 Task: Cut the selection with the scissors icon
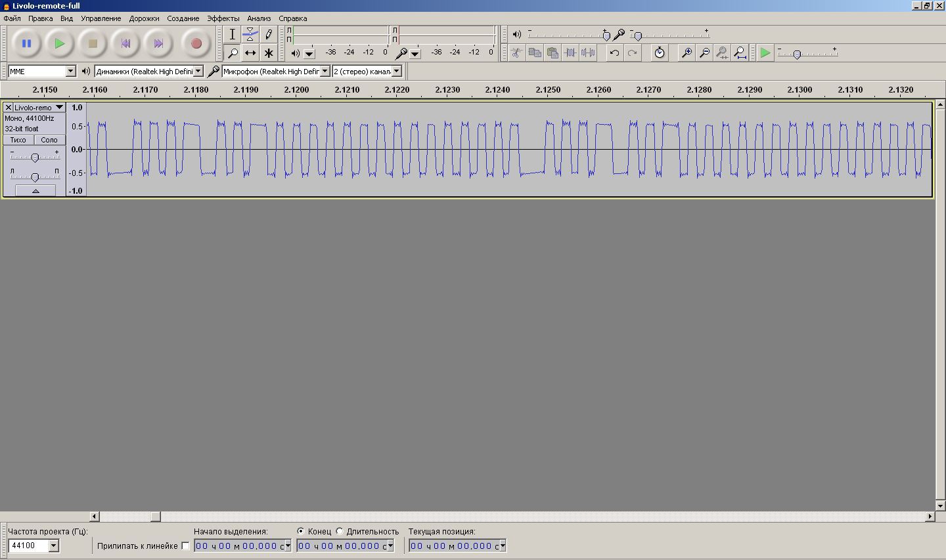click(517, 53)
